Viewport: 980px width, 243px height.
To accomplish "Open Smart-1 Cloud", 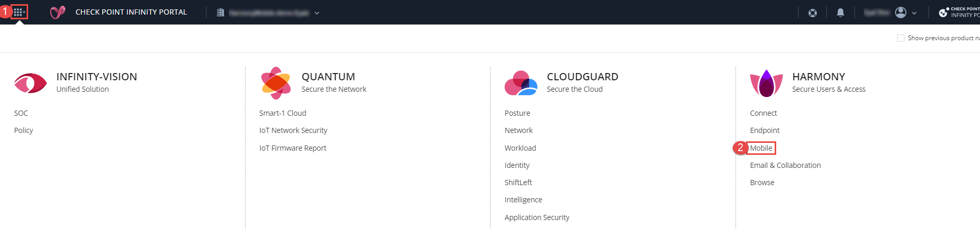I will point(283,113).
